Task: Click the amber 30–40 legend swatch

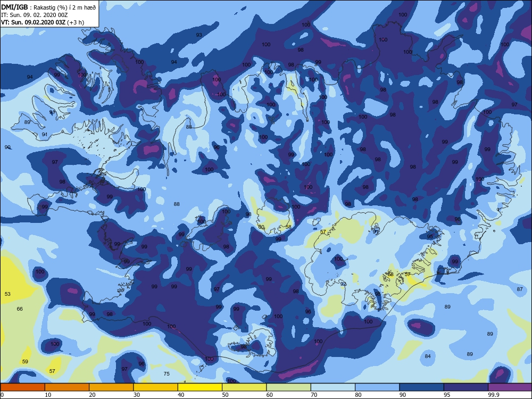Action: tap(156, 387)
